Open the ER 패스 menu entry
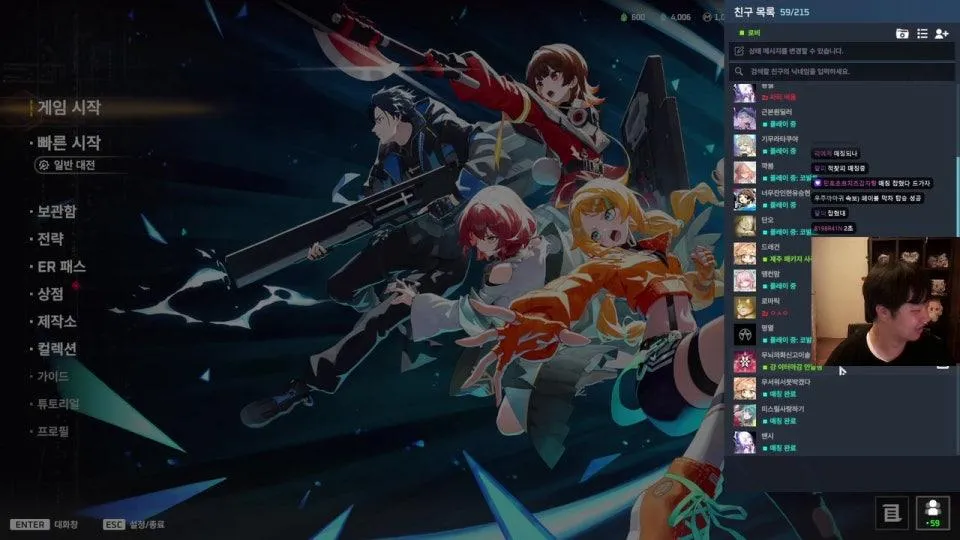This screenshot has height=540, width=960. coord(61,266)
